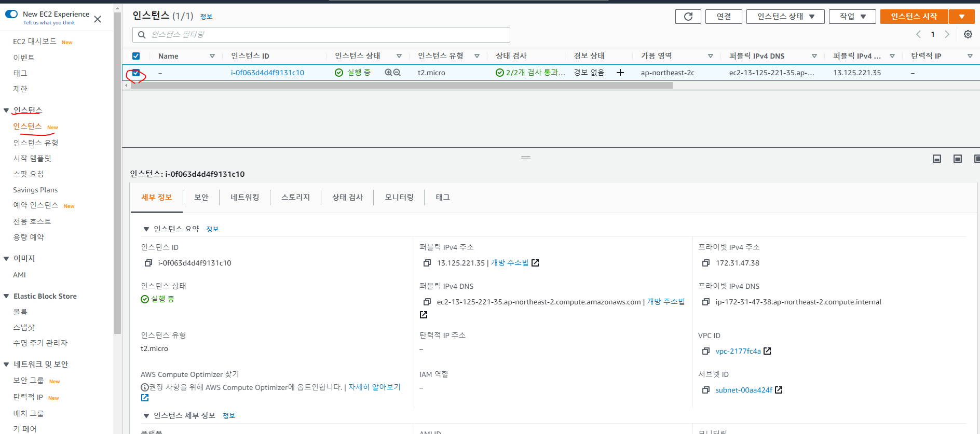Toggle the New EC2 Experience switch
980x434 pixels.
point(11,14)
